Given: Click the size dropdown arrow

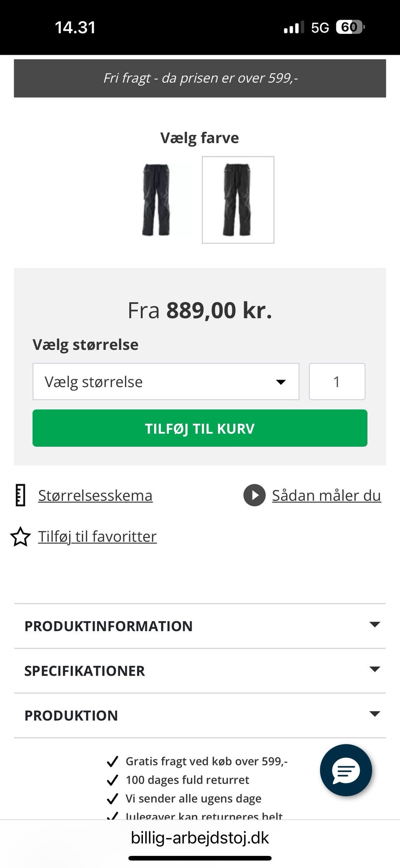Looking at the screenshot, I should [x=281, y=382].
